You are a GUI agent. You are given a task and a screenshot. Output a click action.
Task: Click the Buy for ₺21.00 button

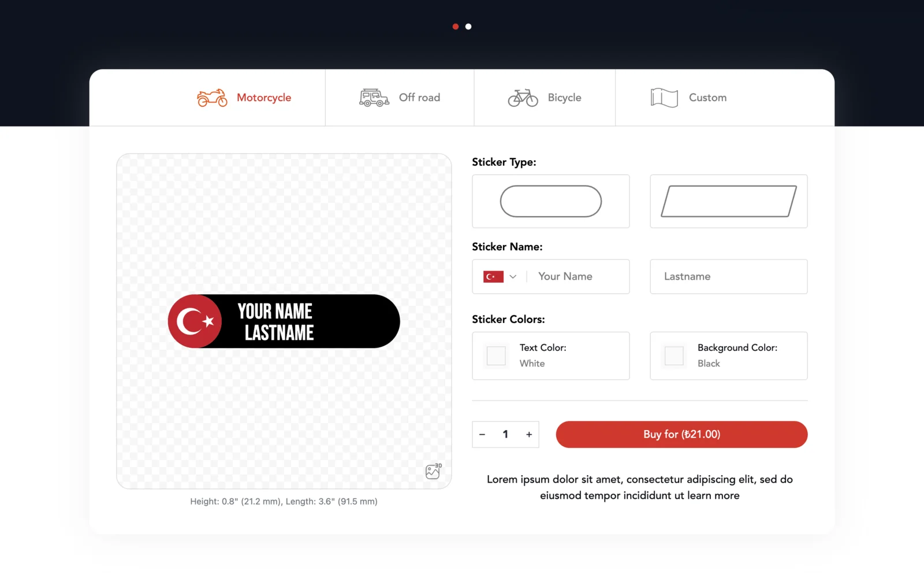[x=681, y=434]
